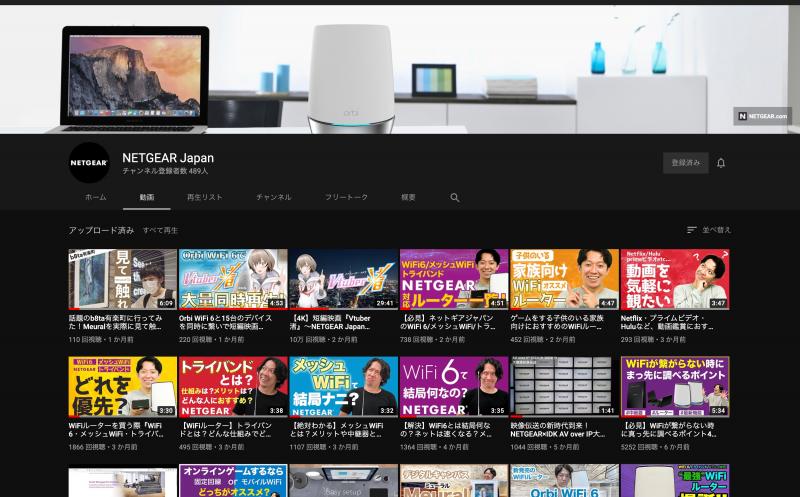Image resolution: width=800 pixels, height=497 pixels.
Task: Open the Orbi WiFi 6 大量同時再生 thumbnail
Action: pos(233,279)
